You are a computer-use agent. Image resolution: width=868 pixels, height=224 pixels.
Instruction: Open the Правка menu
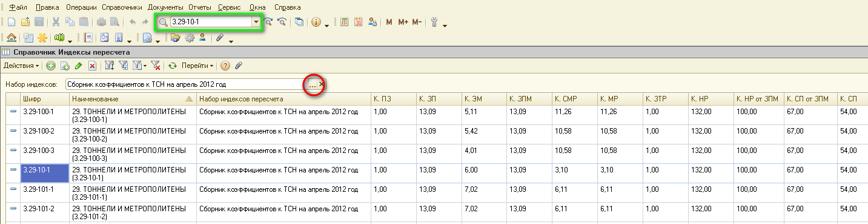tap(47, 7)
